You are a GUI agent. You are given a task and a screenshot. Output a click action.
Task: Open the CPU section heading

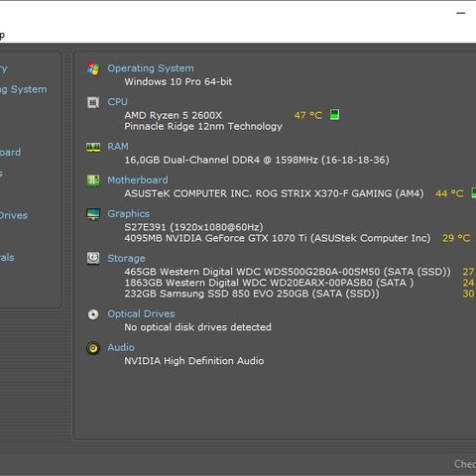click(x=117, y=102)
